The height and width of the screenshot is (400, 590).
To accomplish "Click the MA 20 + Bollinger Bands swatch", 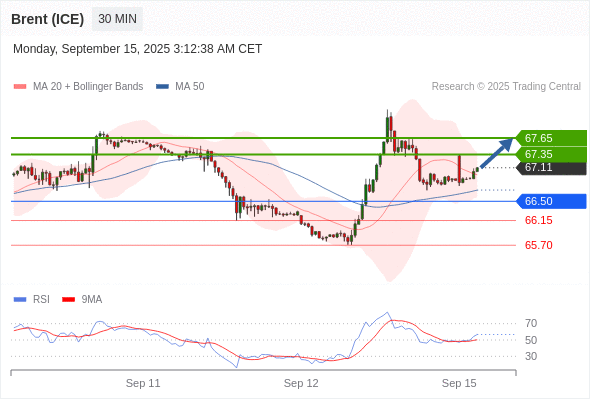I will coord(20,87).
